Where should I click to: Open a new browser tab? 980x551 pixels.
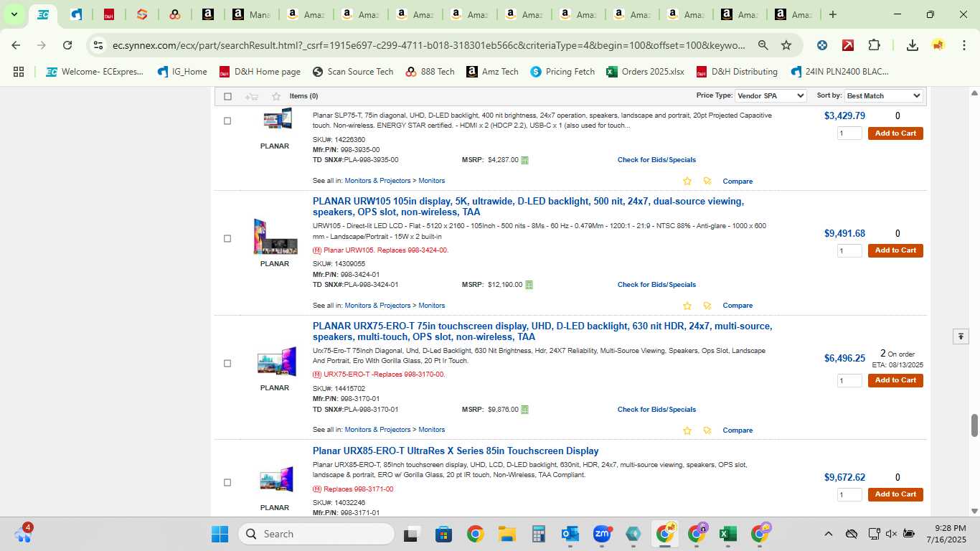coord(832,14)
